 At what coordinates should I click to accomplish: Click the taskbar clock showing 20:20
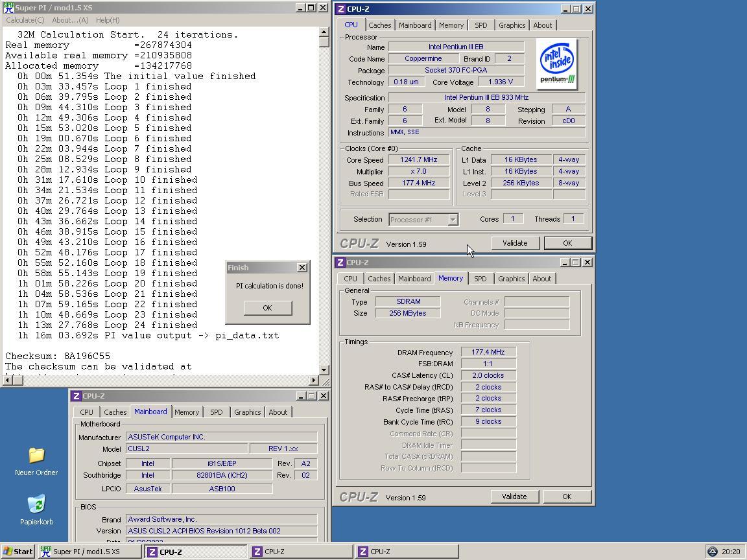click(731, 552)
